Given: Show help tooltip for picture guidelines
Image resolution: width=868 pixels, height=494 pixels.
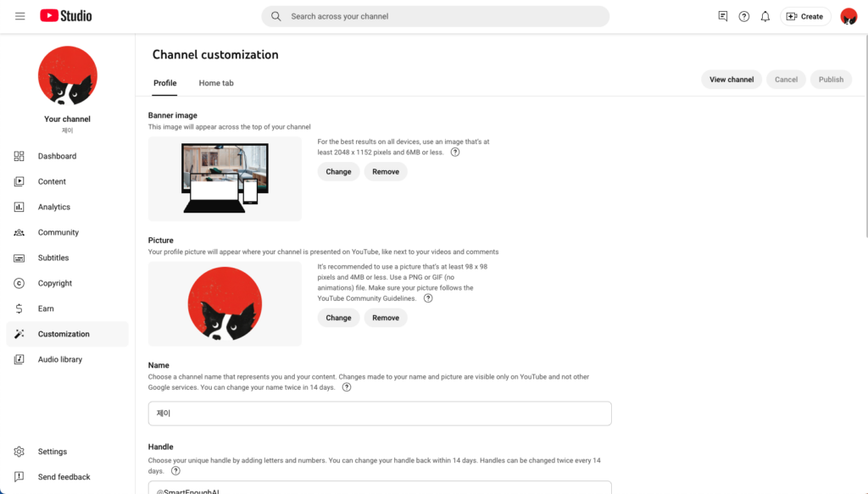Looking at the screenshot, I should coord(428,298).
